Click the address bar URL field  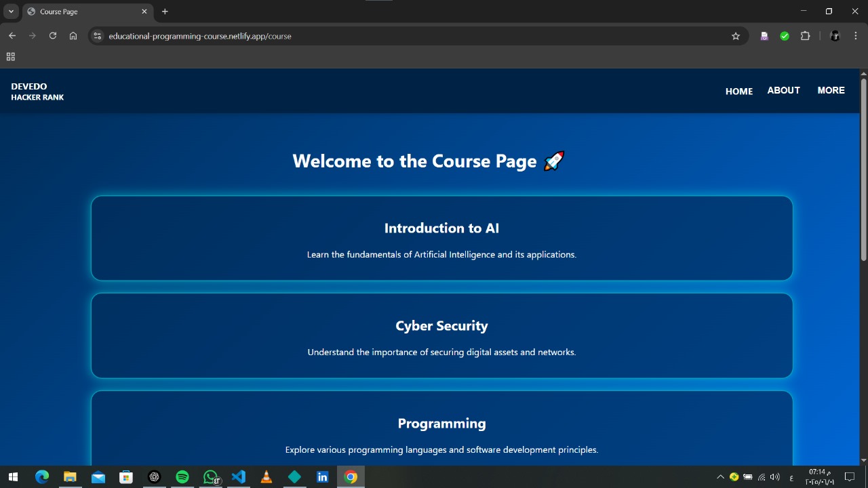[407, 36]
